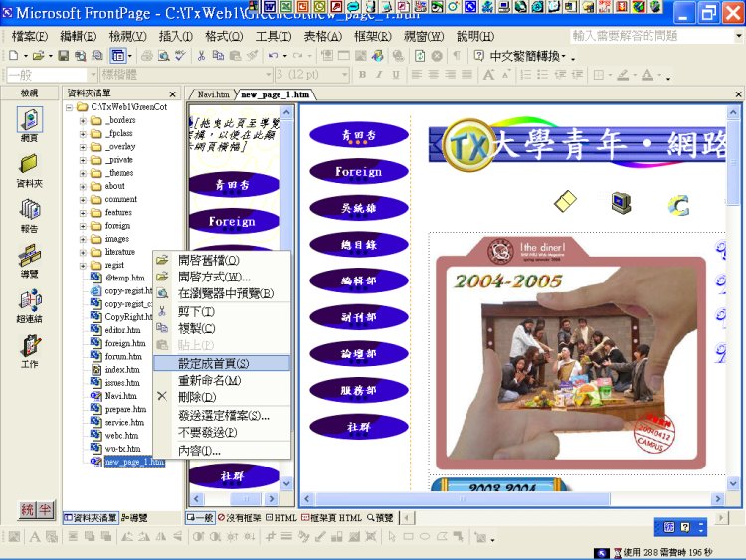This screenshot has height=560, width=746.
Task: Open the Tasks view icon
Action: [29, 346]
